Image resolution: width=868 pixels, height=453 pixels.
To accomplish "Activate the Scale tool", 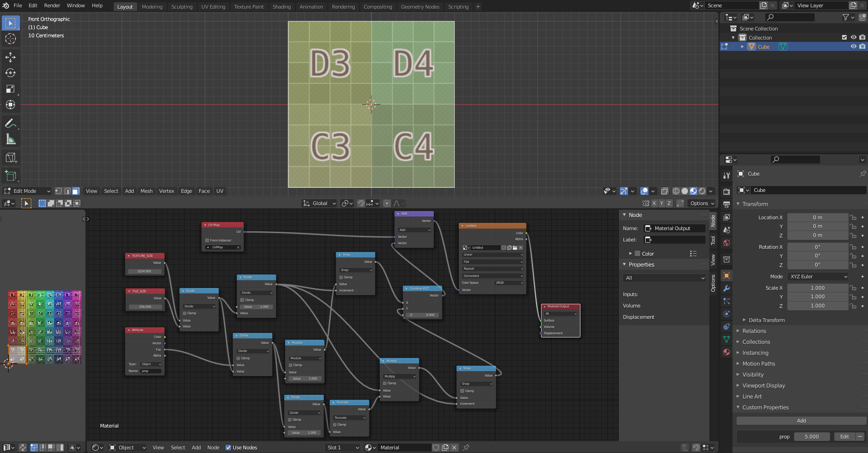I will pos(10,89).
